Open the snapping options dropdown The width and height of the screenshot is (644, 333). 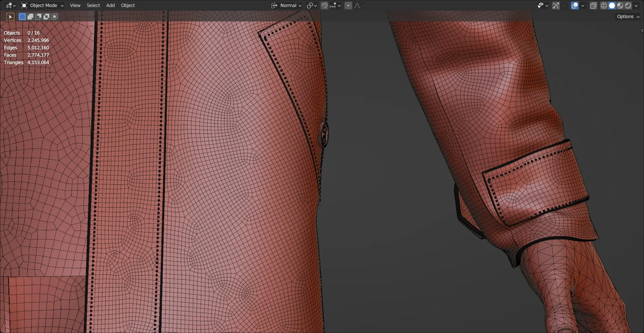(335, 5)
